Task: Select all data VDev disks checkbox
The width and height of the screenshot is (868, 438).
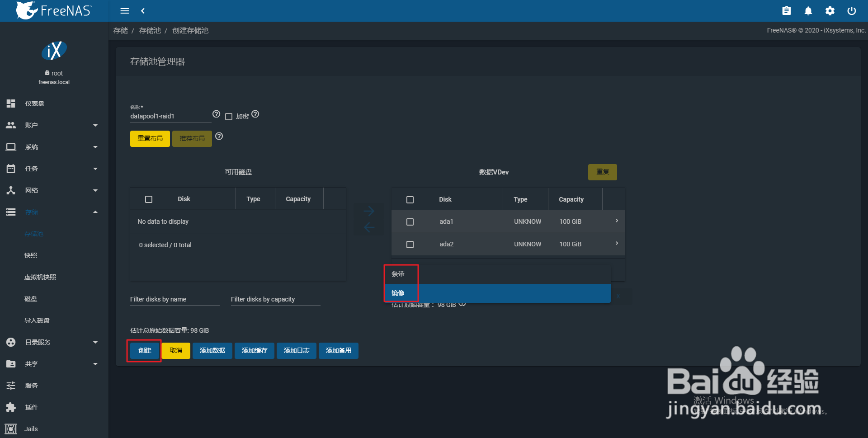Action: click(x=410, y=200)
